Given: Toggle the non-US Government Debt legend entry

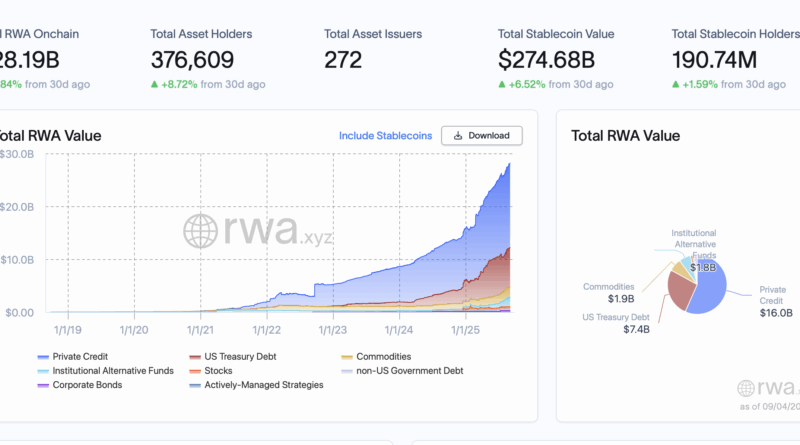Looking at the screenshot, I should [390, 371].
